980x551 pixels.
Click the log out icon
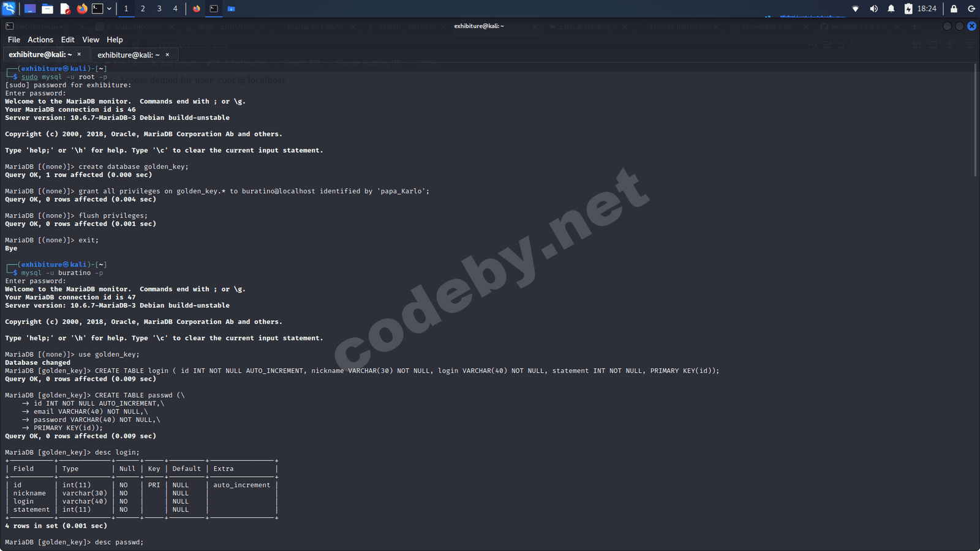971,9
